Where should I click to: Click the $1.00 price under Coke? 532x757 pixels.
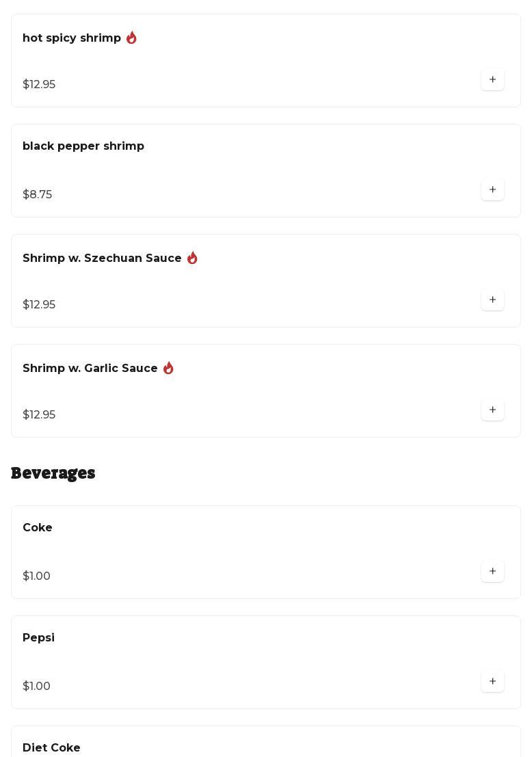(37, 576)
